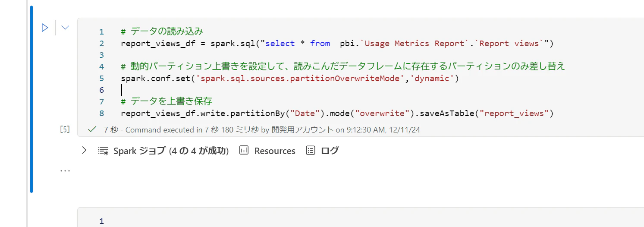
Task: Open the ログ view
Action: [330, 151]
